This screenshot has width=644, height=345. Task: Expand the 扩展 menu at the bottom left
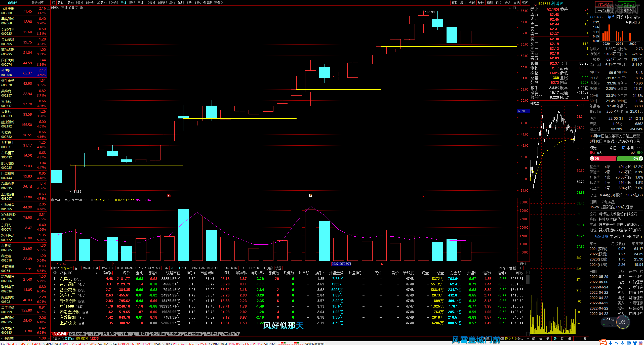(56, 339)
